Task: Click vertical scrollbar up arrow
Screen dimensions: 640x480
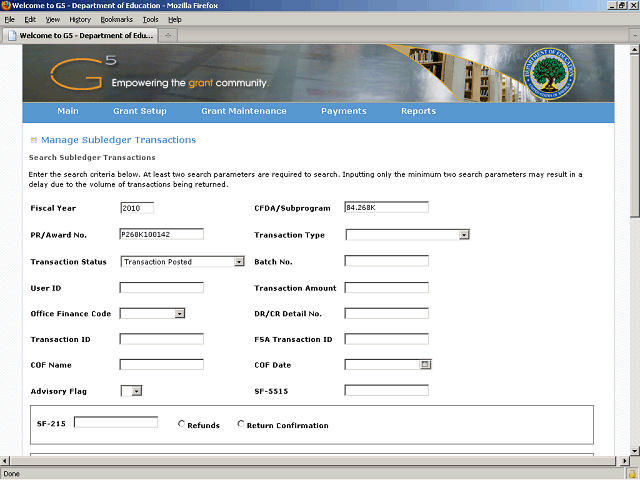Action: 634,50
